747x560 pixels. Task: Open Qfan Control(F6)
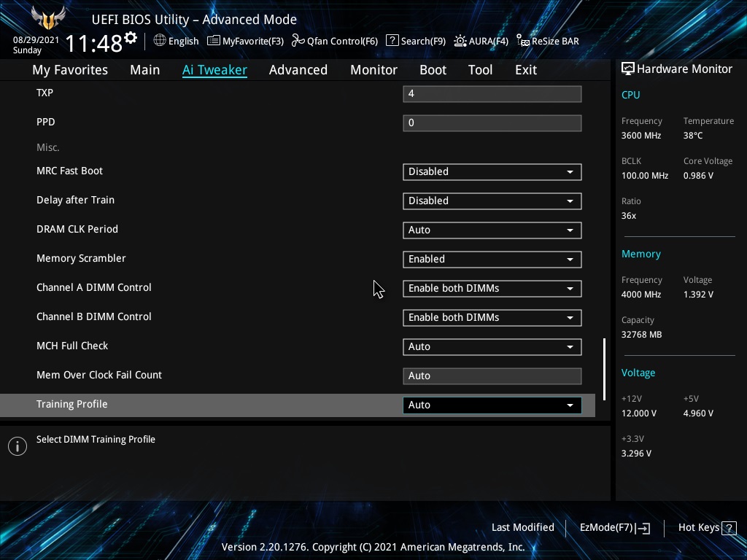(x=335, y=41)
